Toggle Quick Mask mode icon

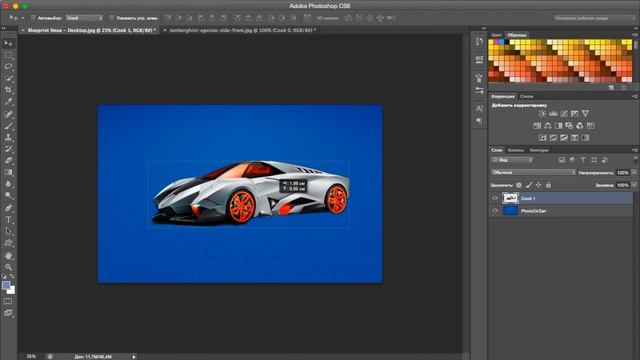click(8, 301)
